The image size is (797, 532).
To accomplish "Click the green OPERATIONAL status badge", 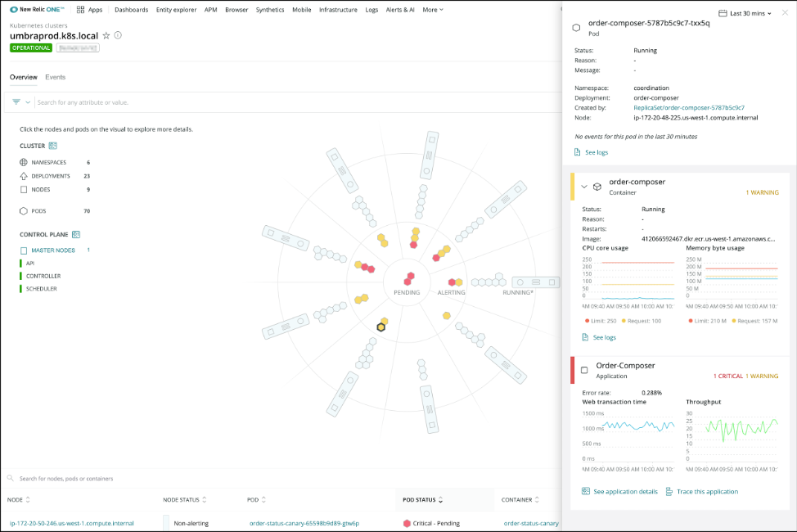I will pos(31,47).
